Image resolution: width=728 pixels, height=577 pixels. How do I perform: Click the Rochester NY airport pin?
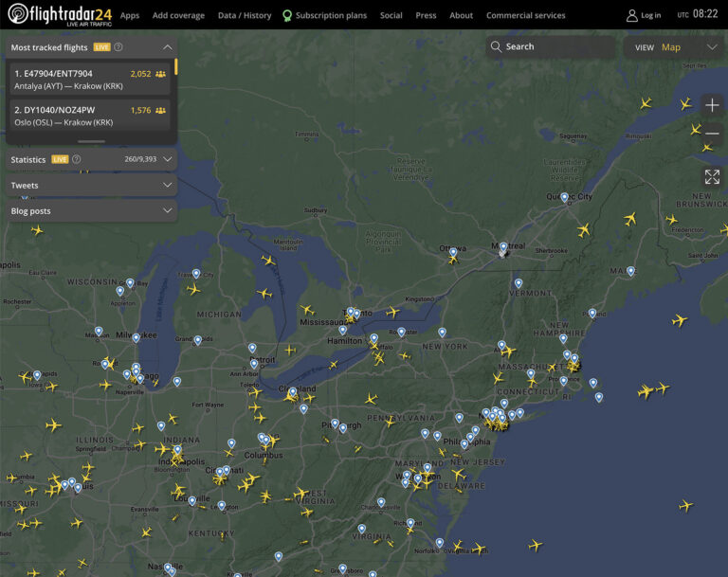(x=402, y=332)
